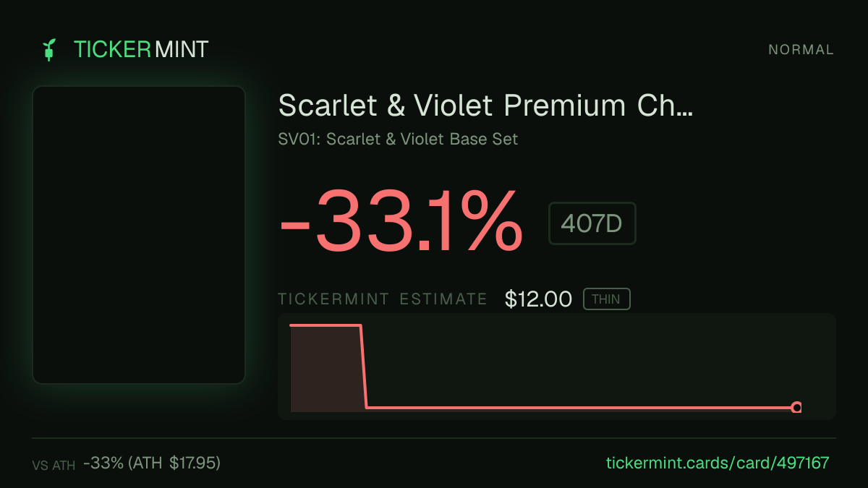Select the 407D time range badge
The height and width of the screenshot is (488, 868).
[x=592, y=223]
